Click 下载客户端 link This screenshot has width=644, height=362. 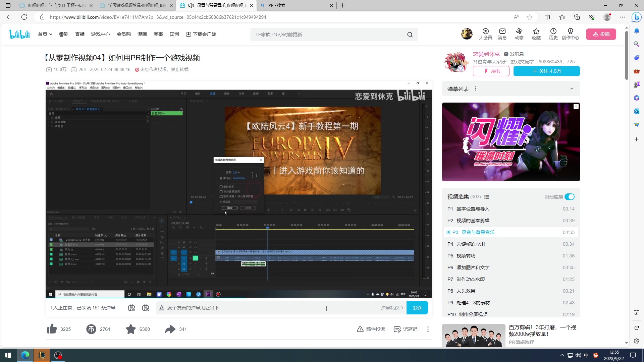tap(201, 34)
